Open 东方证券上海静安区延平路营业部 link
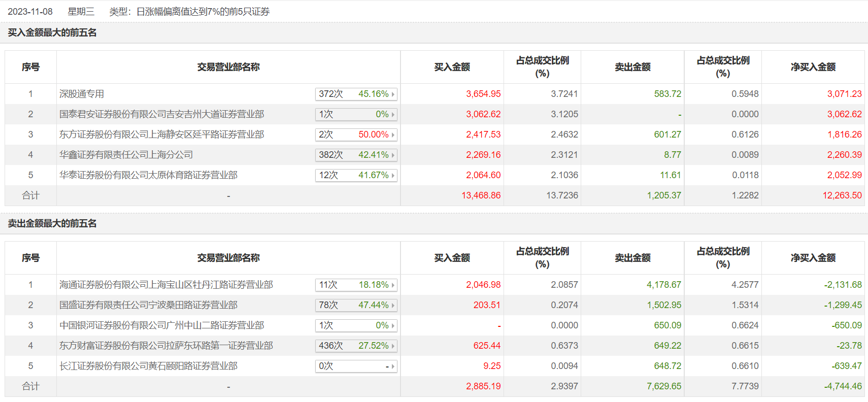 [161, 135]
